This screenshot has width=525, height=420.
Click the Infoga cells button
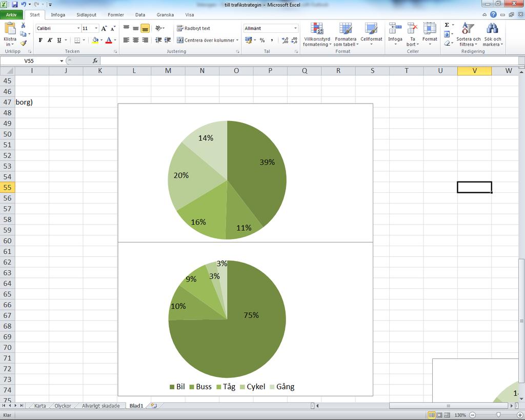point(395,34)
